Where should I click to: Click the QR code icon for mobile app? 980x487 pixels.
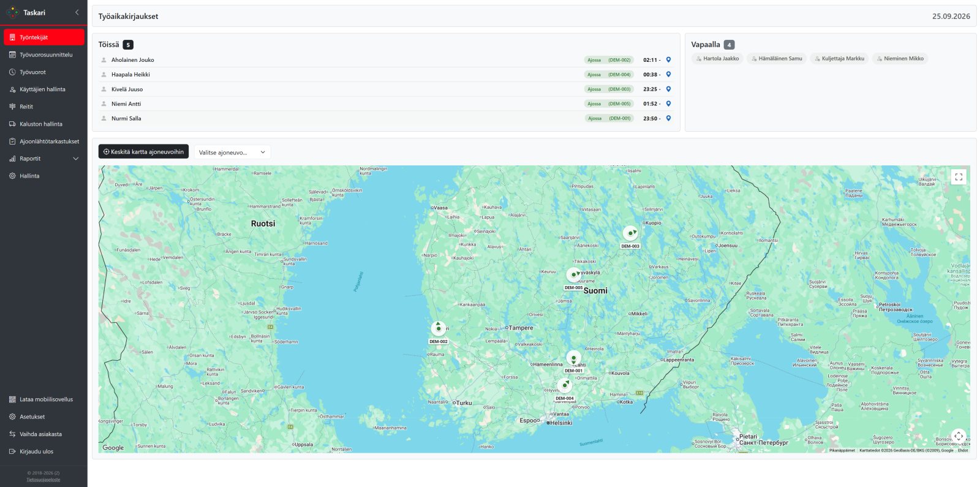pyautogui.click(x=12, y=399)
